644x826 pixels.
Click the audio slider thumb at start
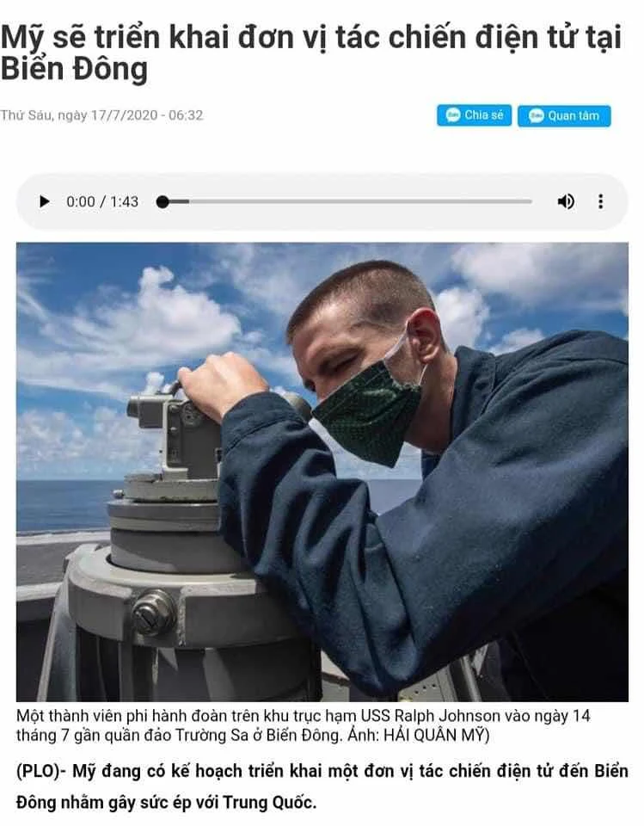(x=163, y=201)
